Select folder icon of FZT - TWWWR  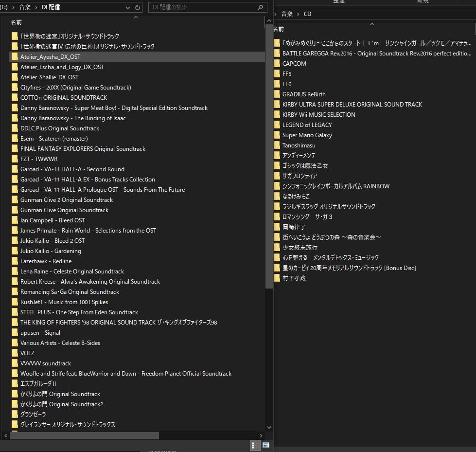click(x=15, y=159)
